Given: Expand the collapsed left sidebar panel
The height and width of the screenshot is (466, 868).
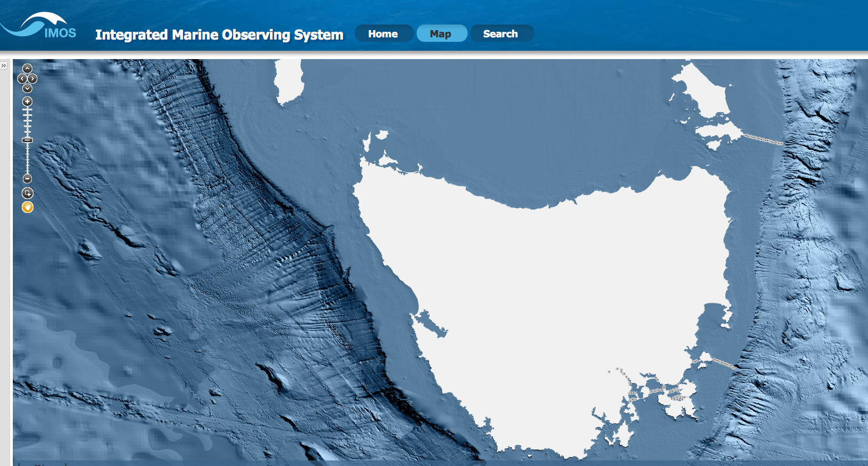Looking at the screenshot, I should coord(5,64).
